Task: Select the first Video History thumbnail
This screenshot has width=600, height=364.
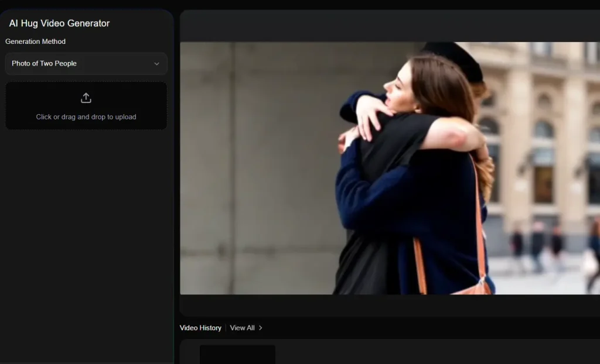Action: tap(237, 355)
